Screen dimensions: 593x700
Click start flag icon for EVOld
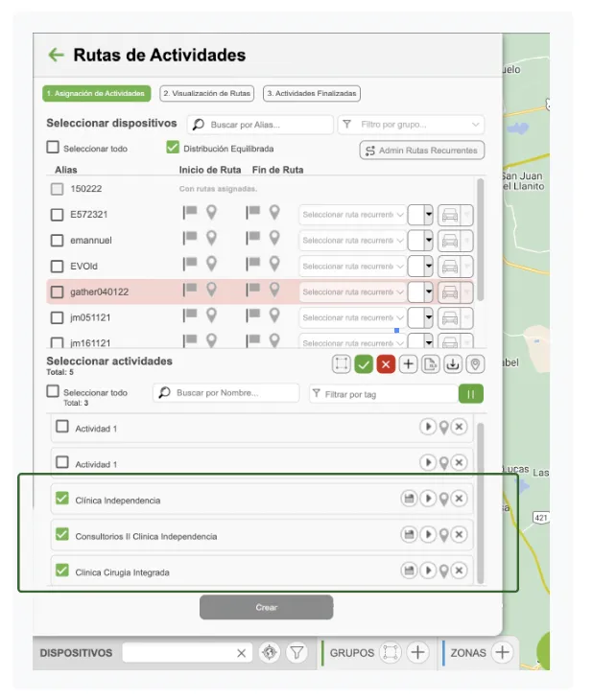click(x=190, y=264)
